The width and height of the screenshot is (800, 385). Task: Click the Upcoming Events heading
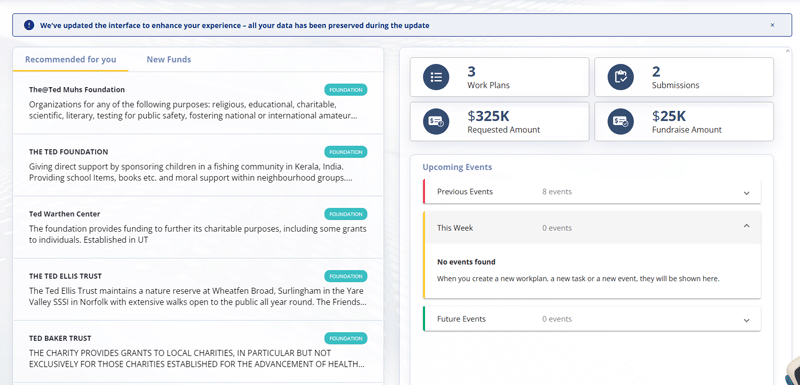click(x=457, y=167)
